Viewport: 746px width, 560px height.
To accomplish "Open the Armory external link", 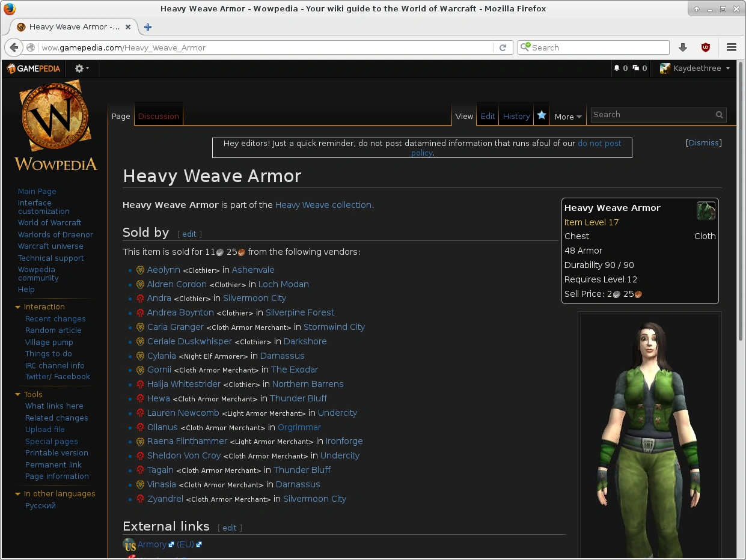I will (151, 544).
